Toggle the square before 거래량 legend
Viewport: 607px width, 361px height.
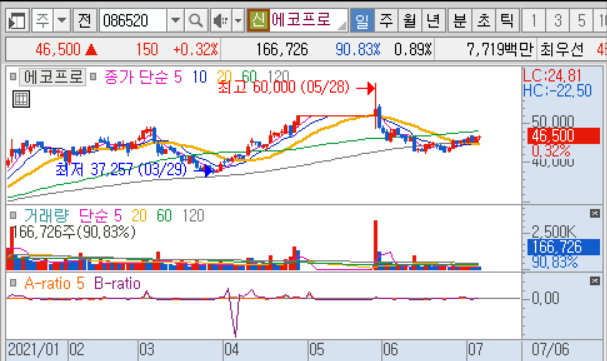click(x=13, y=215)
